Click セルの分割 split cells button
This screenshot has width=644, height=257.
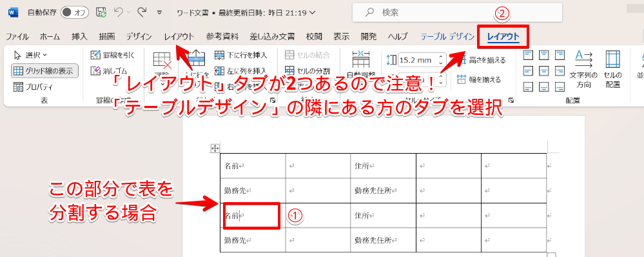[x=307, y=71]
